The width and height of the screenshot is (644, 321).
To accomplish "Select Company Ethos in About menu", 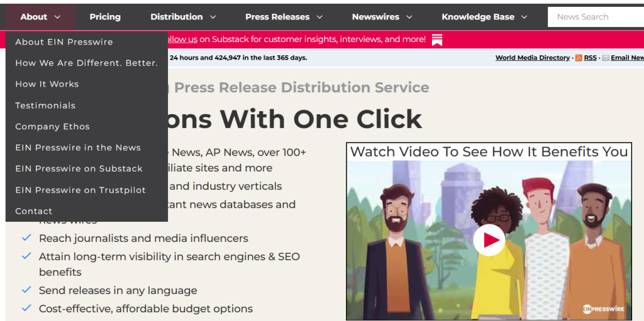I will tap(53, 126).
